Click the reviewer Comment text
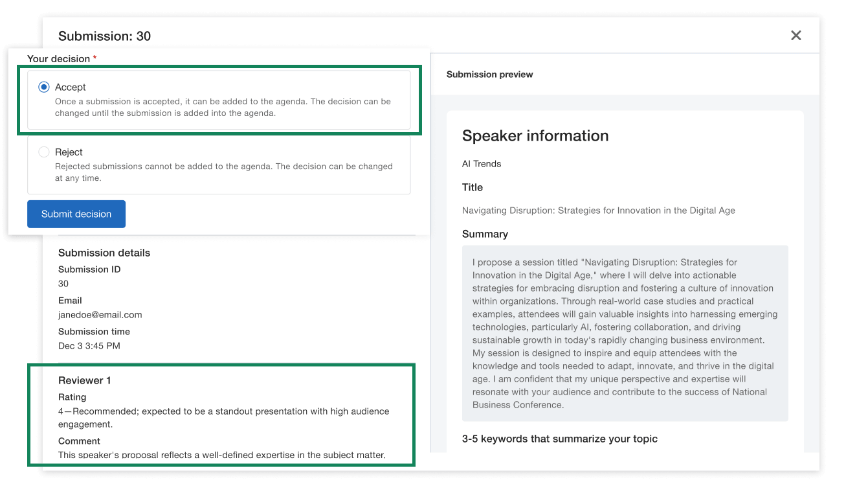The image size is (868, 484). pos(221,455)
